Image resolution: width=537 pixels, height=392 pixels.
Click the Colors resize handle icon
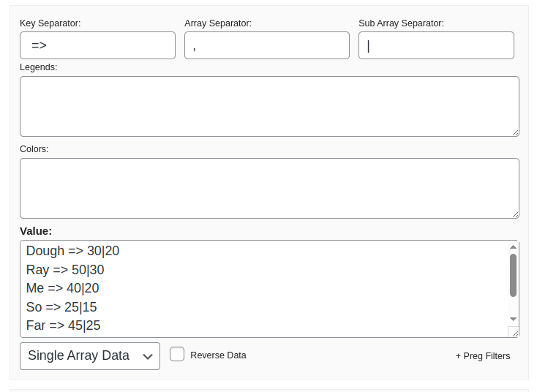pyautogui.click(x=516, y=215)
